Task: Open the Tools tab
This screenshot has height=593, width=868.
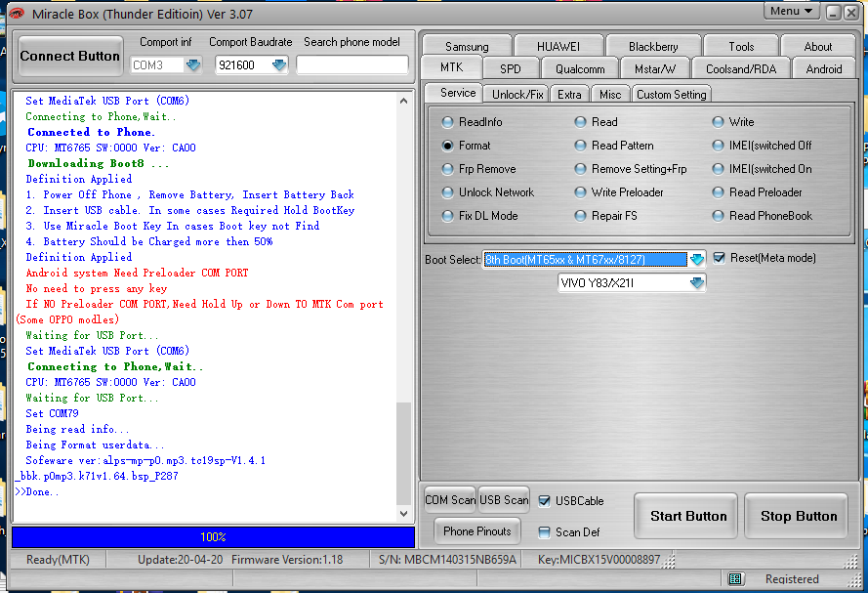Action: coord(741,47)
